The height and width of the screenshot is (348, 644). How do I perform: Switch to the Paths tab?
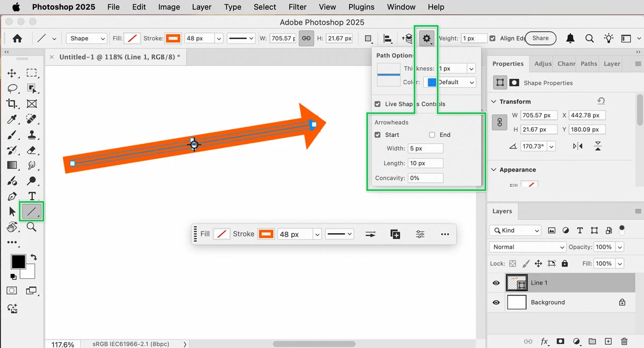click(589, 63)
